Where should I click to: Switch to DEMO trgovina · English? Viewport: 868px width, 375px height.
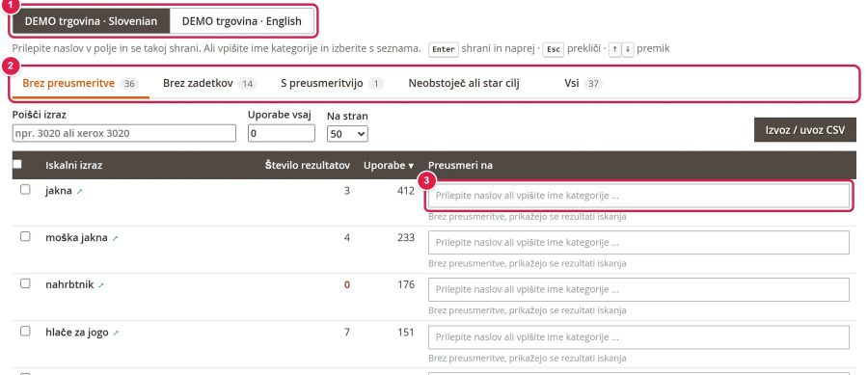pyautogui.click(x=241, y=21)
